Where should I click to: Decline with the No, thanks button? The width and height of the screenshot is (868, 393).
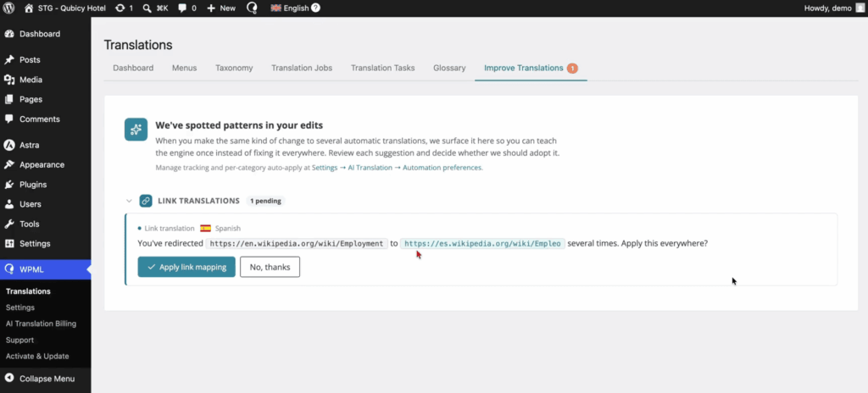coord(270,267)
